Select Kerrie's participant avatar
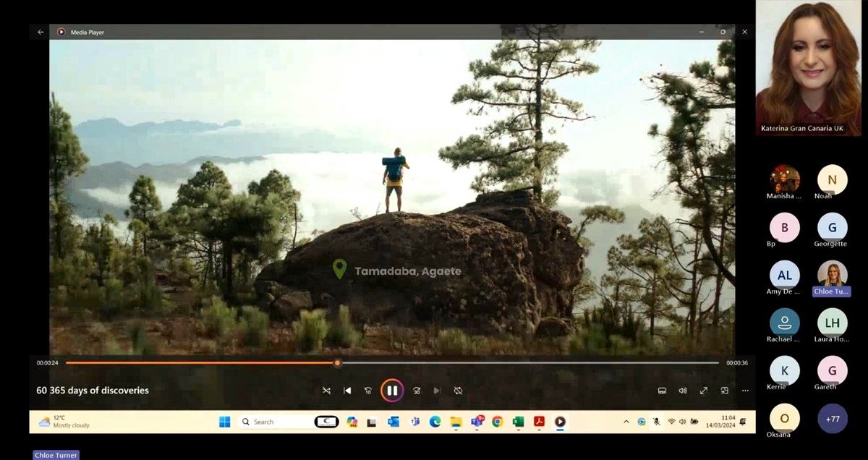 click(785, 370)
